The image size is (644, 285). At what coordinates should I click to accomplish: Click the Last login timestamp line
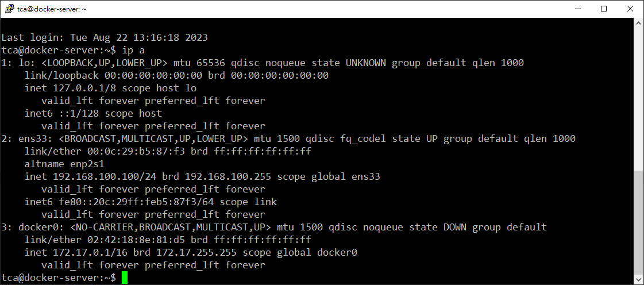point(105,38)
